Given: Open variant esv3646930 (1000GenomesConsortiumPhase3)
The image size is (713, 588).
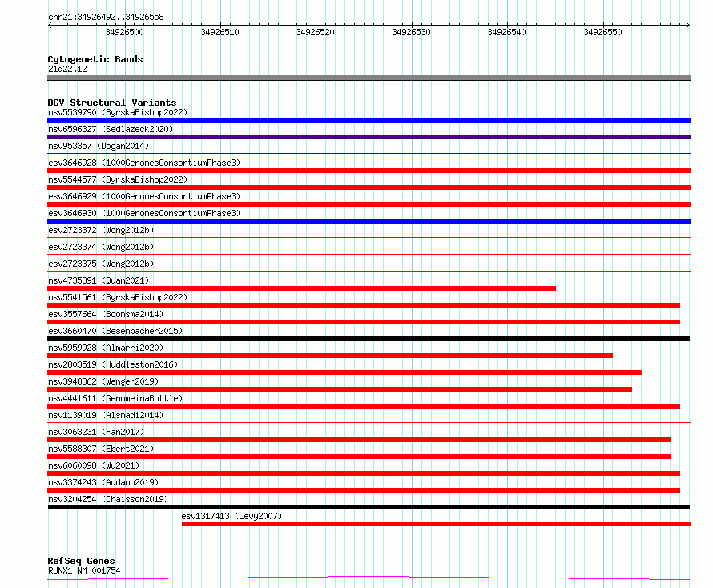Looking at the screenshot, I should pyautogui.click(x=144, y=213).
